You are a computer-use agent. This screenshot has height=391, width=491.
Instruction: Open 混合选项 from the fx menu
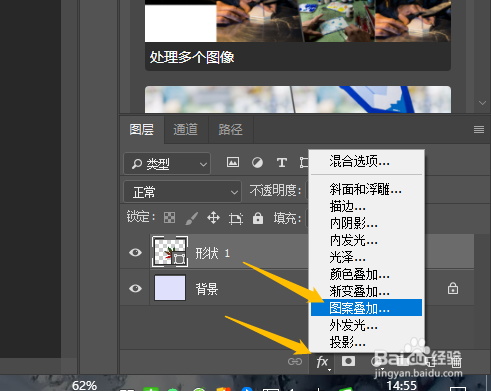(366, 161)
